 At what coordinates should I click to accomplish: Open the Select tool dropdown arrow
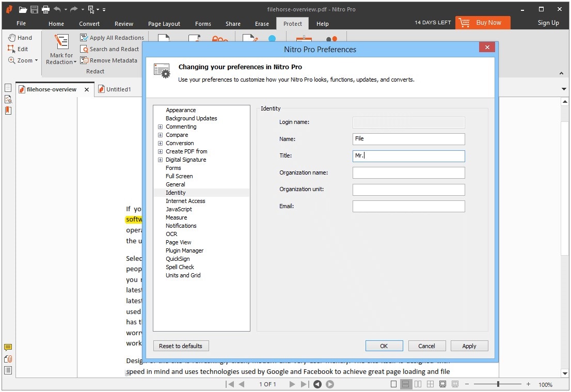pos(98,9)
